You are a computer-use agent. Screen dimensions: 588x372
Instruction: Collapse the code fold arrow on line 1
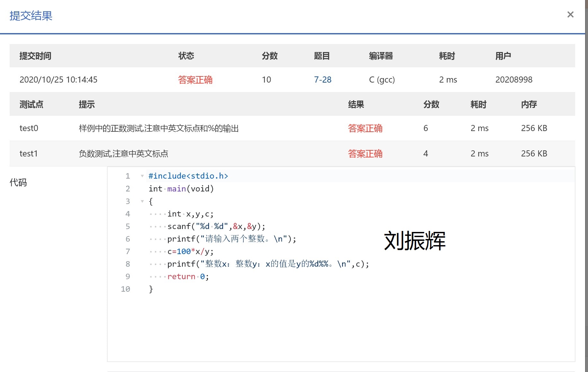click(x=142, y=176)
